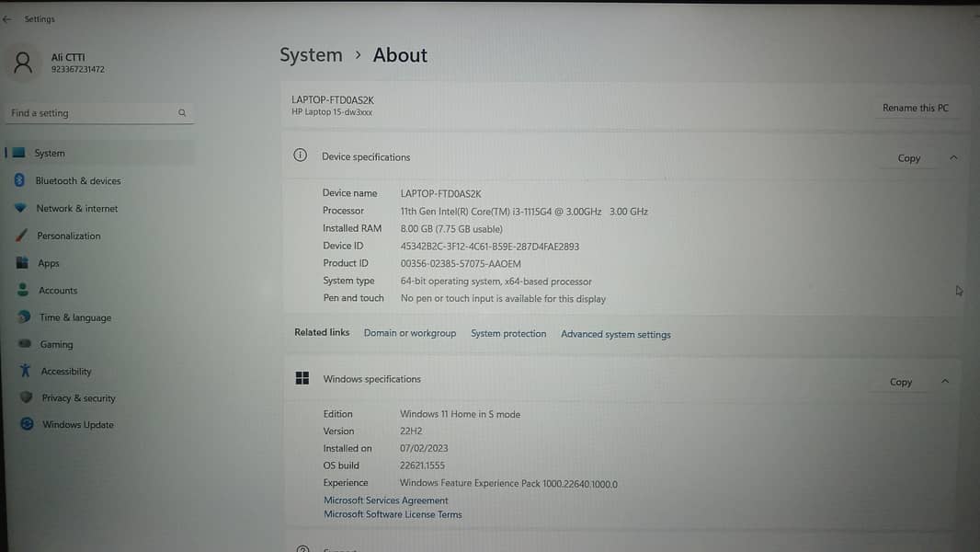980x552 pixels.
Task: Go to Time & language settings
Action: pos(74,317)
